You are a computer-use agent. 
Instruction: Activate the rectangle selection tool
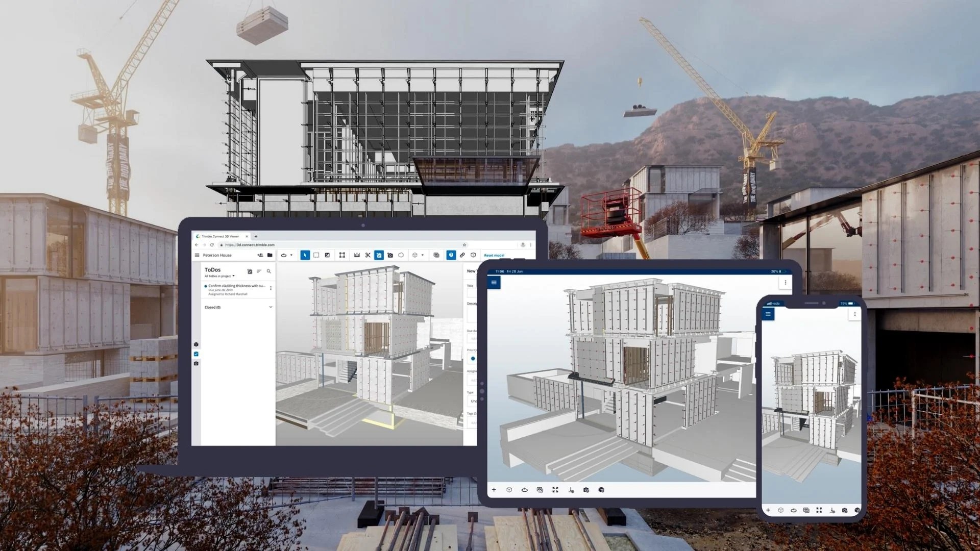click(317, 256)
